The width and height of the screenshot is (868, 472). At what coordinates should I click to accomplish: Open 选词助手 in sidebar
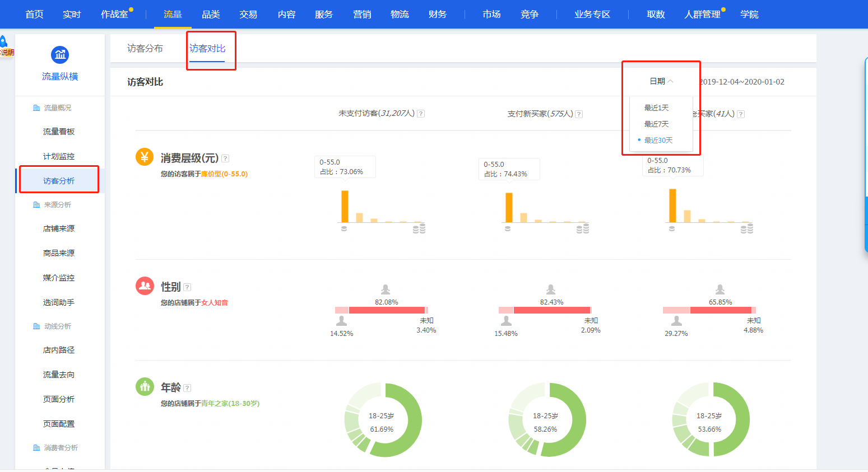[x=59, y=302]
